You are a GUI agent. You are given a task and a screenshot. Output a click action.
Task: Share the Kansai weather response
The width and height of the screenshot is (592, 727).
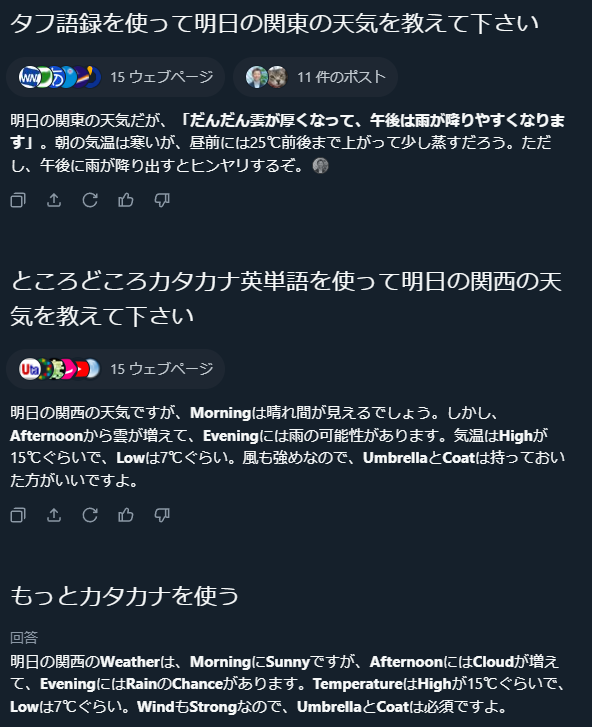tap(54, 515)
